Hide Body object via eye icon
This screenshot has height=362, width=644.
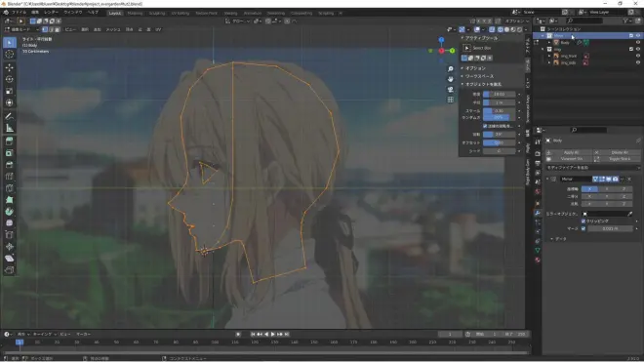click(638, 42)
